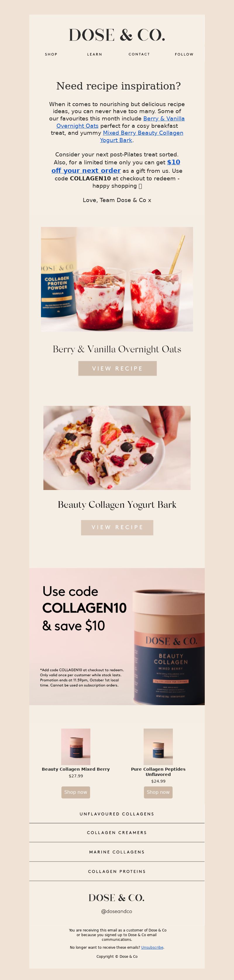Shop now for Beauty Collagen Mixed Berry
Viewport: 234px width, 980px height.
pos(76,792)
